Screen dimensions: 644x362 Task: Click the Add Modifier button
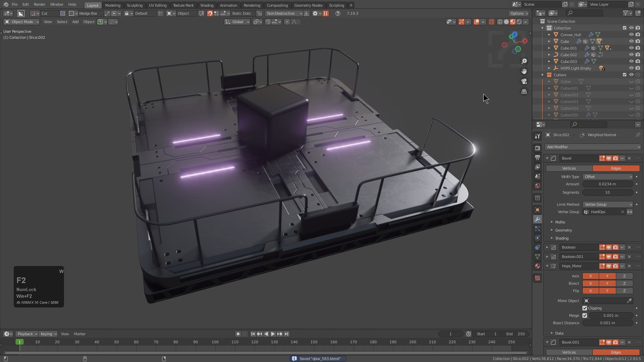pos(592,147)
